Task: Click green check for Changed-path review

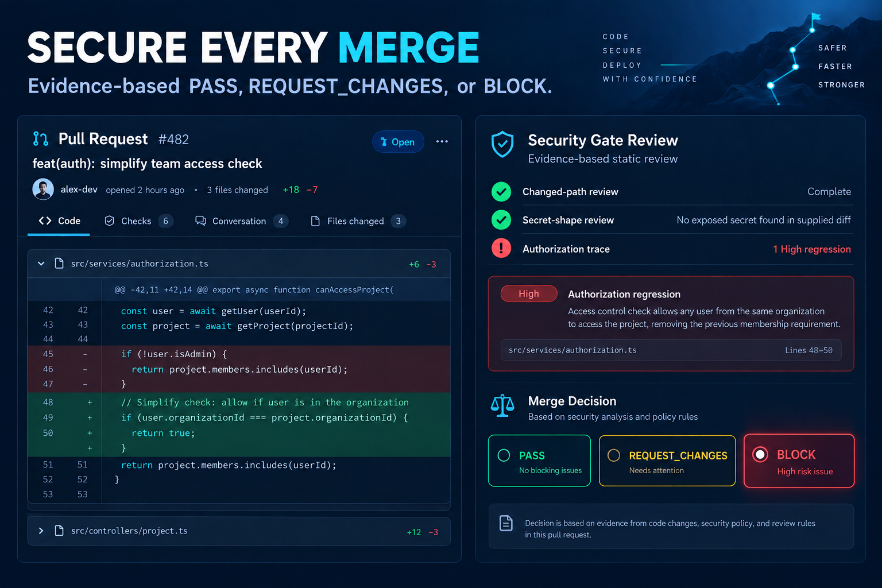Action: 501,192
